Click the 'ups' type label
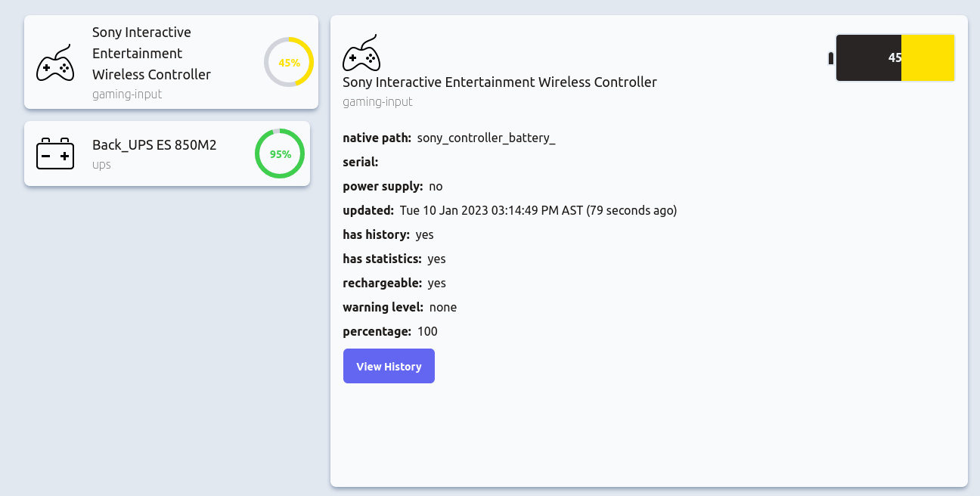Viewport: 980px width, 496px height. (101, 164)
